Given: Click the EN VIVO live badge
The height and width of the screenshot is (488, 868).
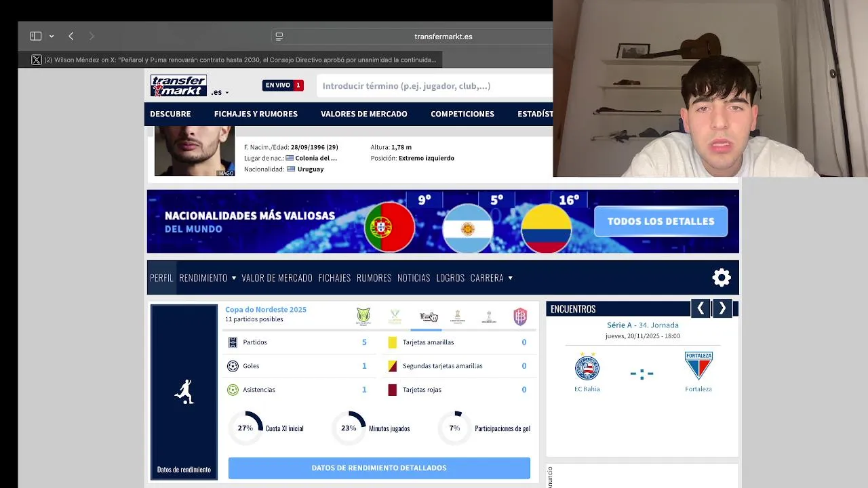Looking at the screenshot, I should [283, 85].
